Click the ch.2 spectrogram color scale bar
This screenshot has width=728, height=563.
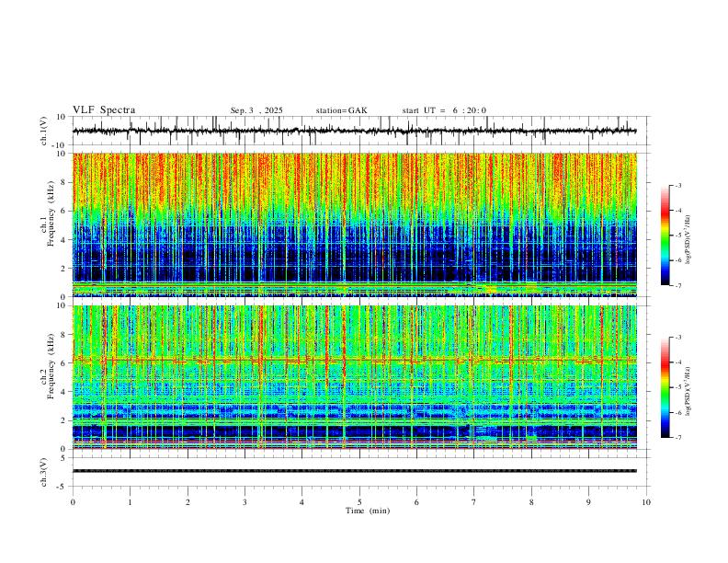(x=665, y=387)
